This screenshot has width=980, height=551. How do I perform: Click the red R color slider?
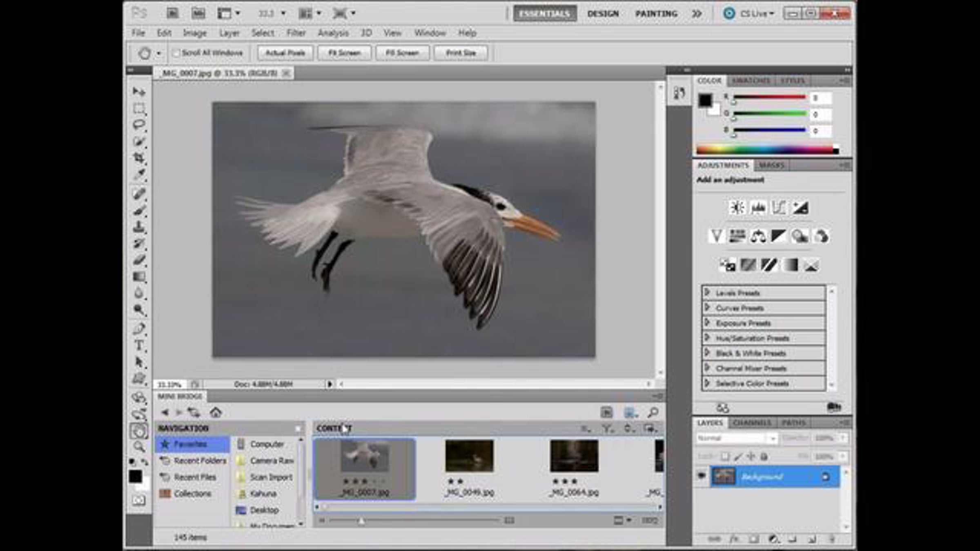click(x=769, y=98)
